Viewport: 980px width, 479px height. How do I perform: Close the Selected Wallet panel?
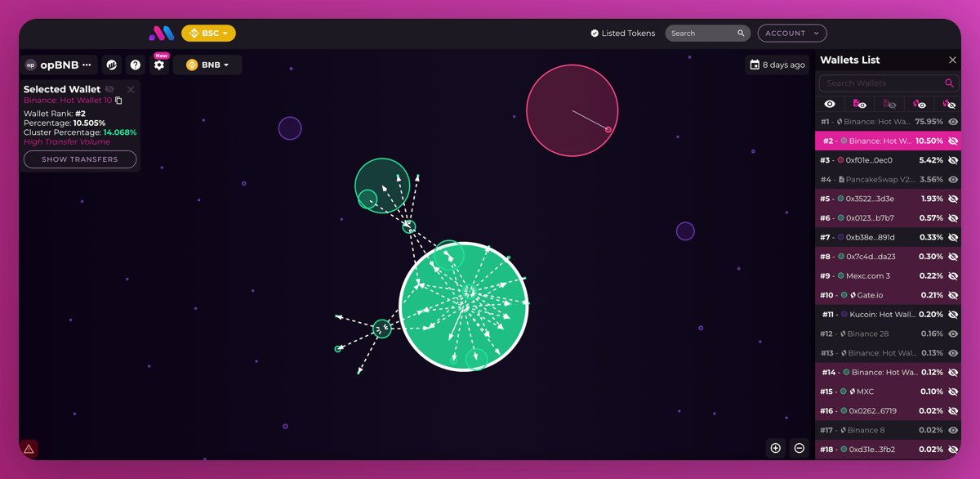[131, 89]
